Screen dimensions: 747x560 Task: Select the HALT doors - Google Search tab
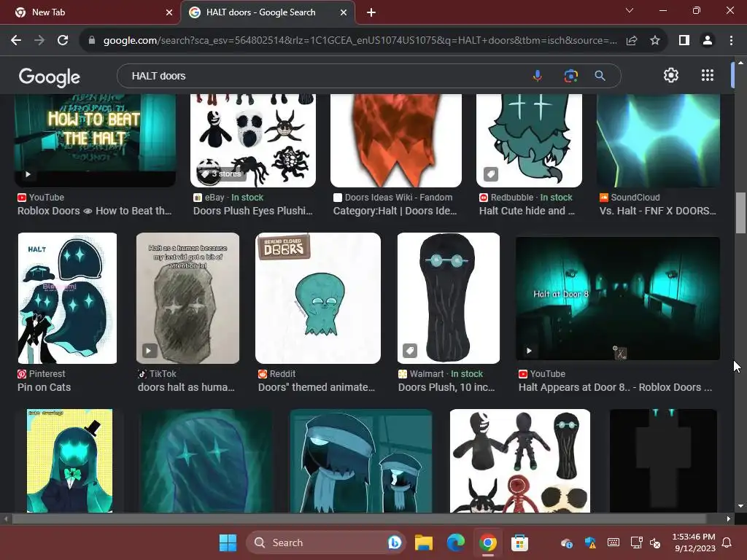click(x=267, y=12)
